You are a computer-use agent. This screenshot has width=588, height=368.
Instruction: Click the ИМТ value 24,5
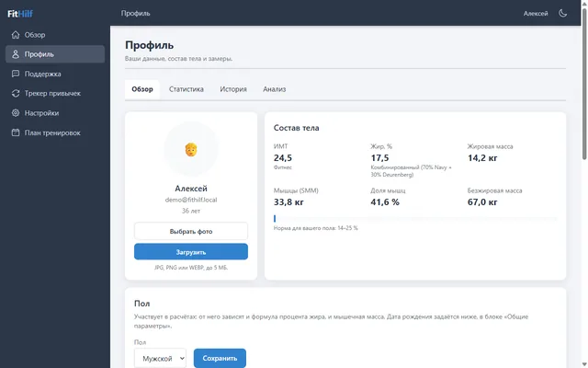(283, 157)
